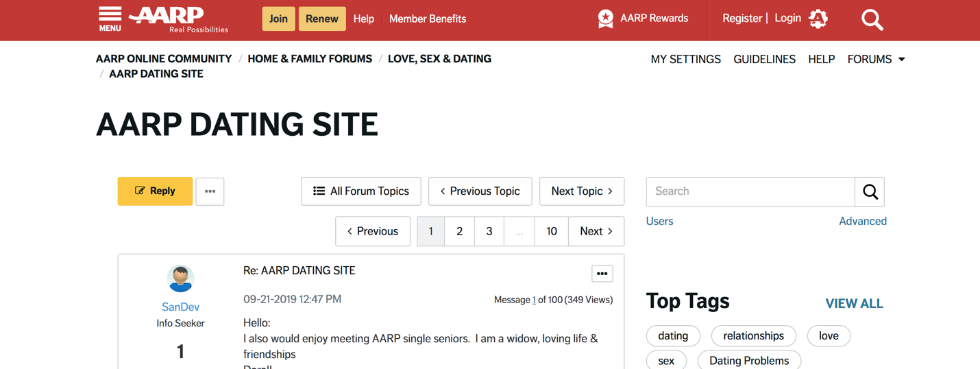Open message options ellipsis on SanDev post
Image resolution: width=980 pixels, height=369 pixels.
pyautogui.click(x=602, y=274)
